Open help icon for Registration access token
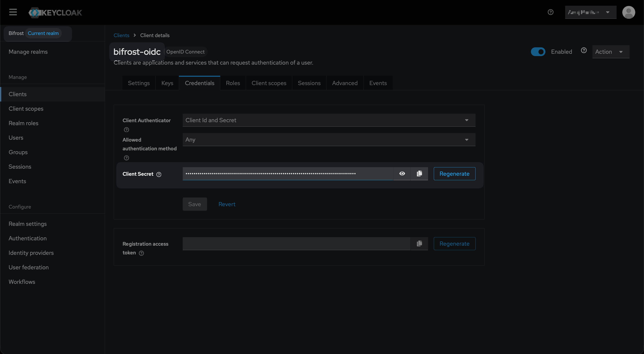The height and width of the screenshot is (354, 644). 141,253
